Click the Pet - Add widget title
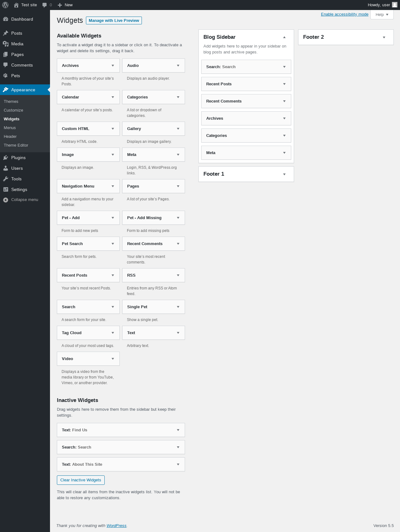The image size is (400, 532). 71,218
